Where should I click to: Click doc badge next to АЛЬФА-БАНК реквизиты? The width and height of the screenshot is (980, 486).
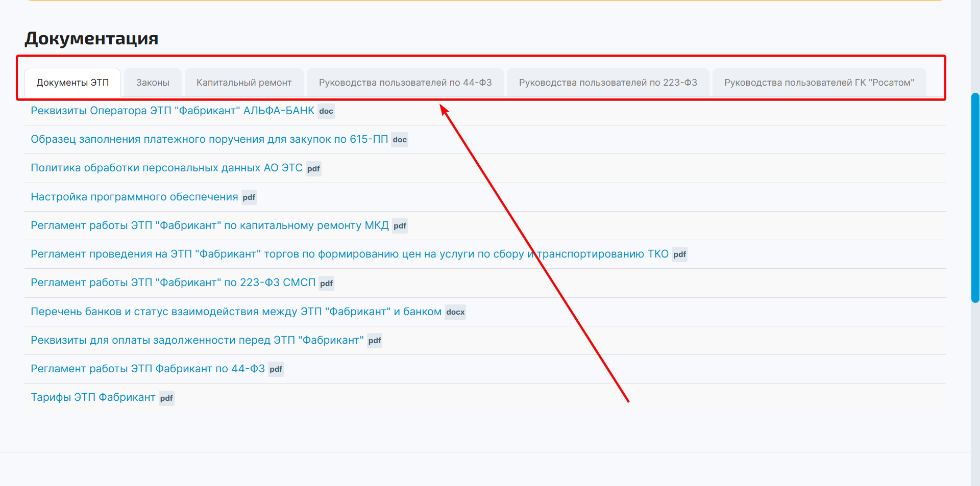[326, 111]
